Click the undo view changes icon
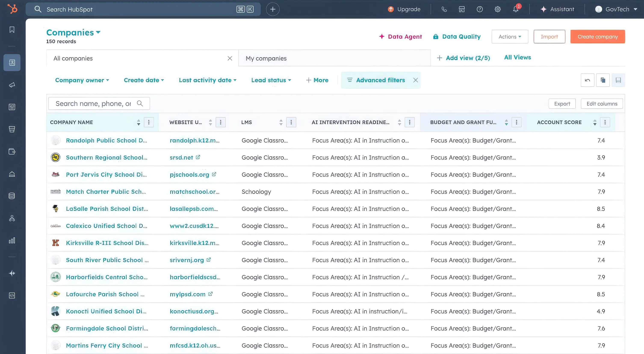 click(x=587, y=80)
